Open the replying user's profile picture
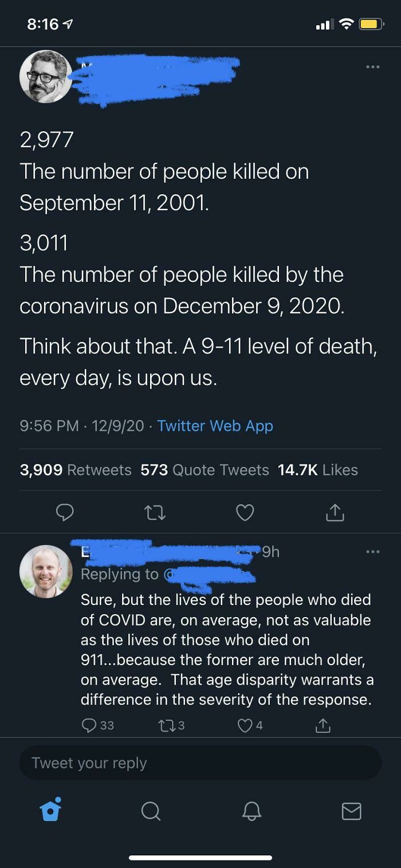The width and height of the screenshot is (401, 868). point(46,571)
